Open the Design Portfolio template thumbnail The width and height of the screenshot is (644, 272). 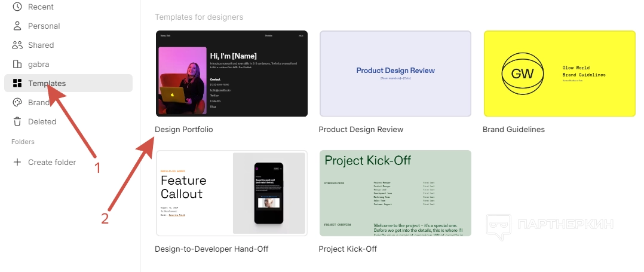pos(232,74)
